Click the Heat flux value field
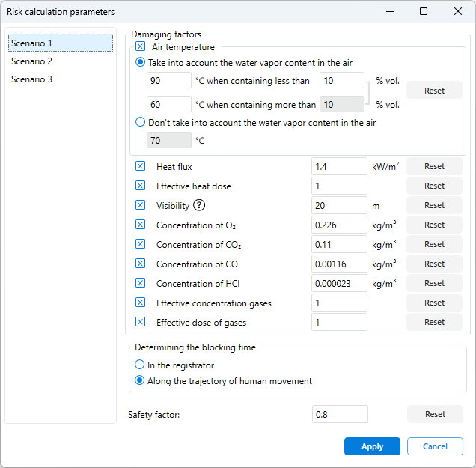 (x=339, y=166)
